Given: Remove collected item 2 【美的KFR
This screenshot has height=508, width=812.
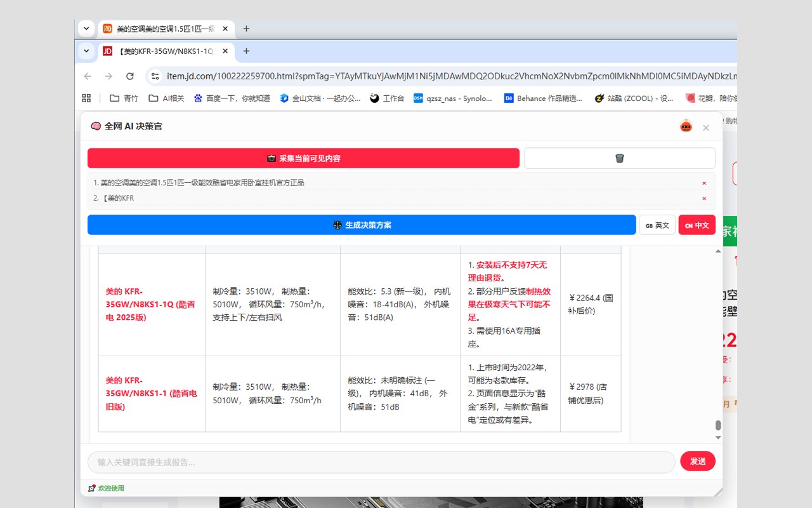Looking at the screenshot, I should click(704, 198).
